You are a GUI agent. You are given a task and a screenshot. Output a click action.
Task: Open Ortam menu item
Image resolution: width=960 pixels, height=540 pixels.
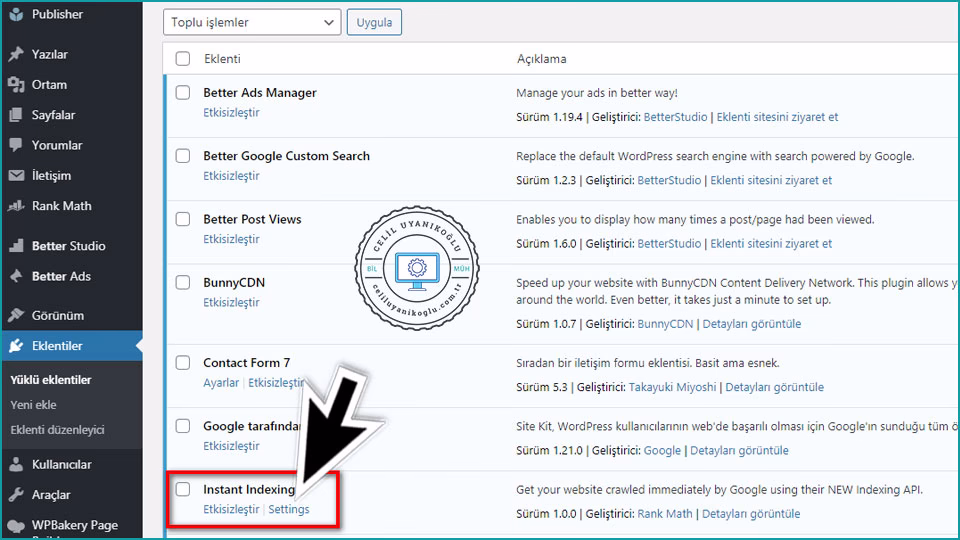(49, 84)
